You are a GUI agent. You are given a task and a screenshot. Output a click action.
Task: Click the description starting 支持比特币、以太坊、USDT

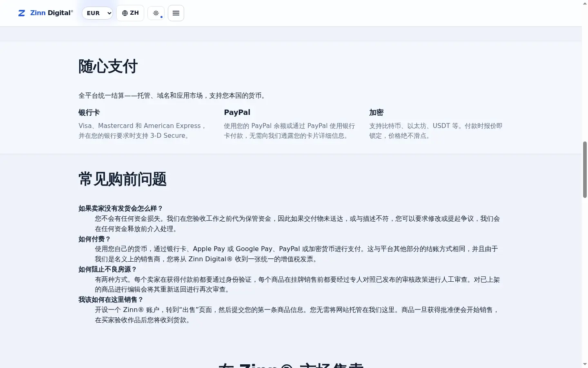436,131
